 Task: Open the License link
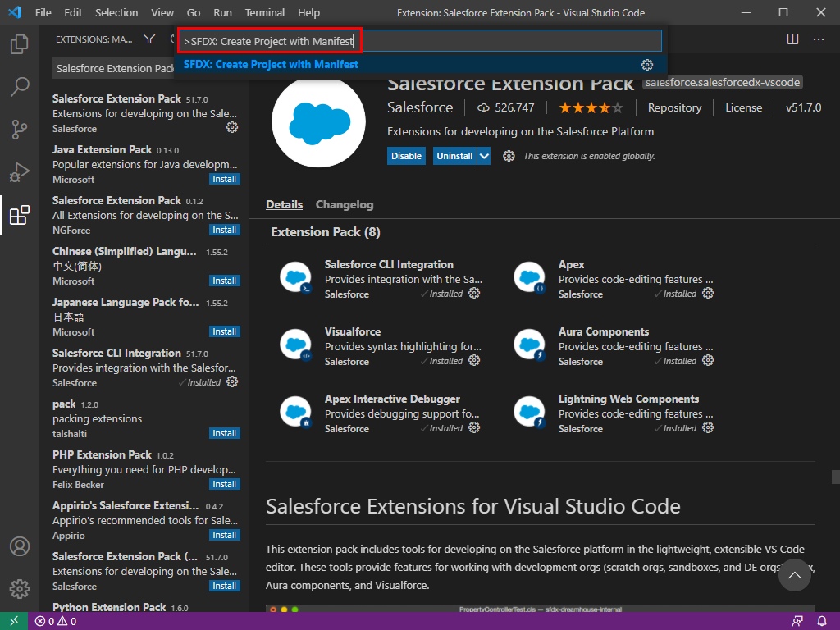point(743,107)
